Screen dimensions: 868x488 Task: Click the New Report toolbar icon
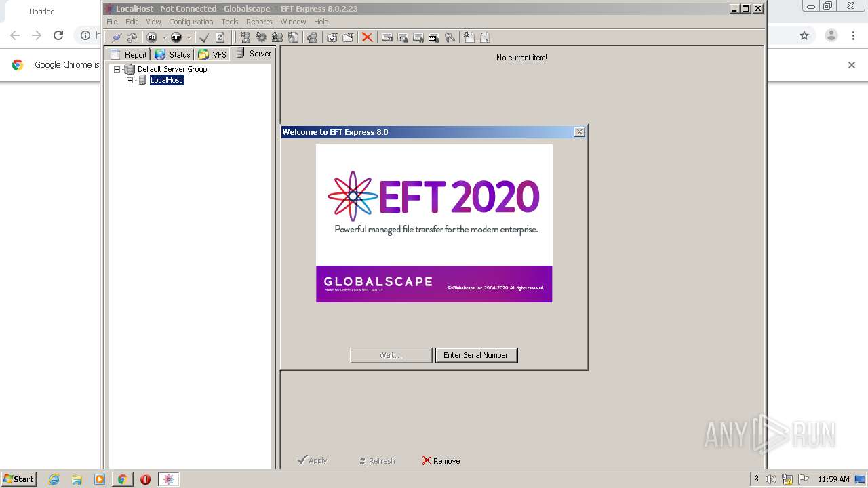(469, 37)
